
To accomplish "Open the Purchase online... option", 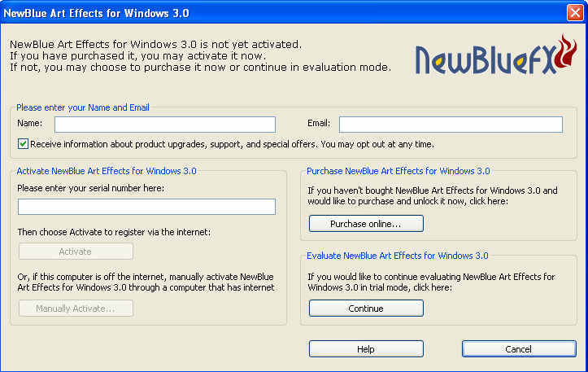I will [366, 223].
